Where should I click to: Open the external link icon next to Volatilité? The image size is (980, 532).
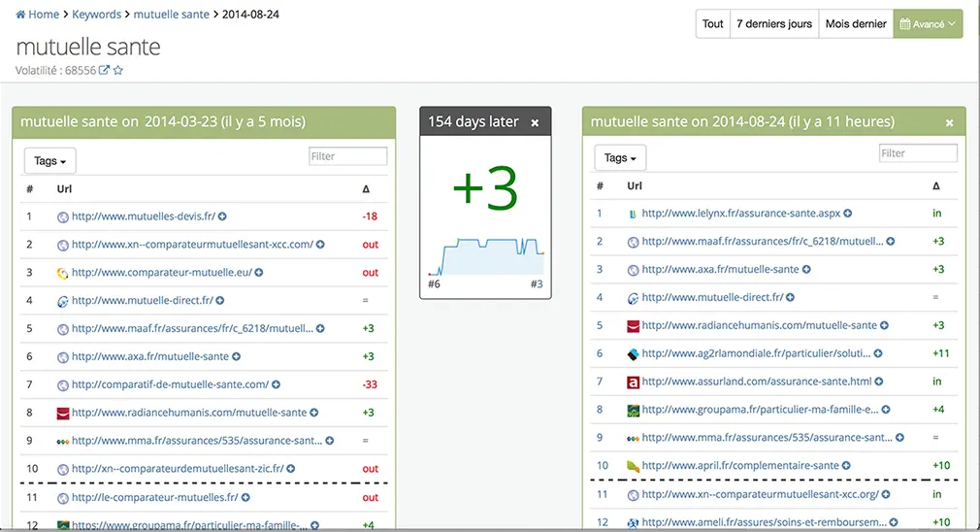(104, 70)
